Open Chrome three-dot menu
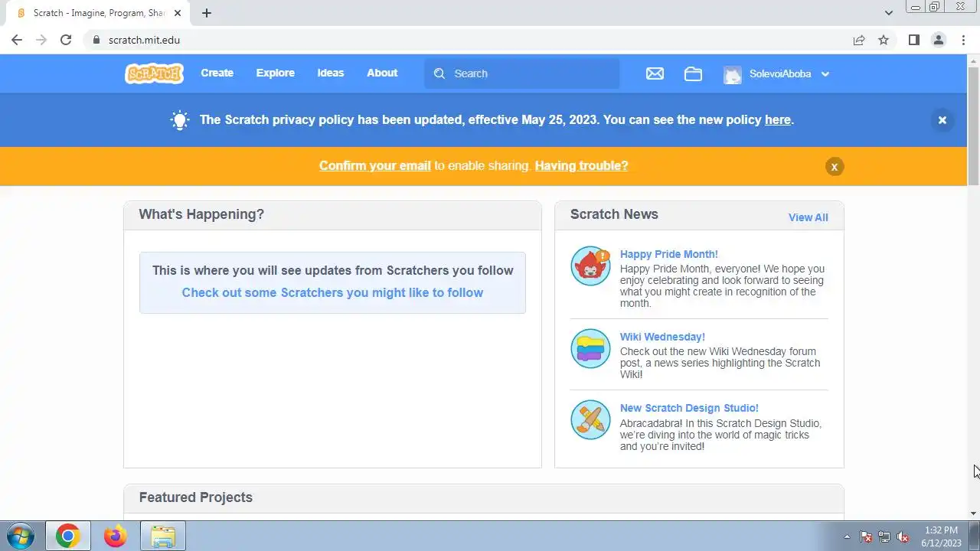The height and width of the screenshot is (551, 980). (x=963, y=40)
